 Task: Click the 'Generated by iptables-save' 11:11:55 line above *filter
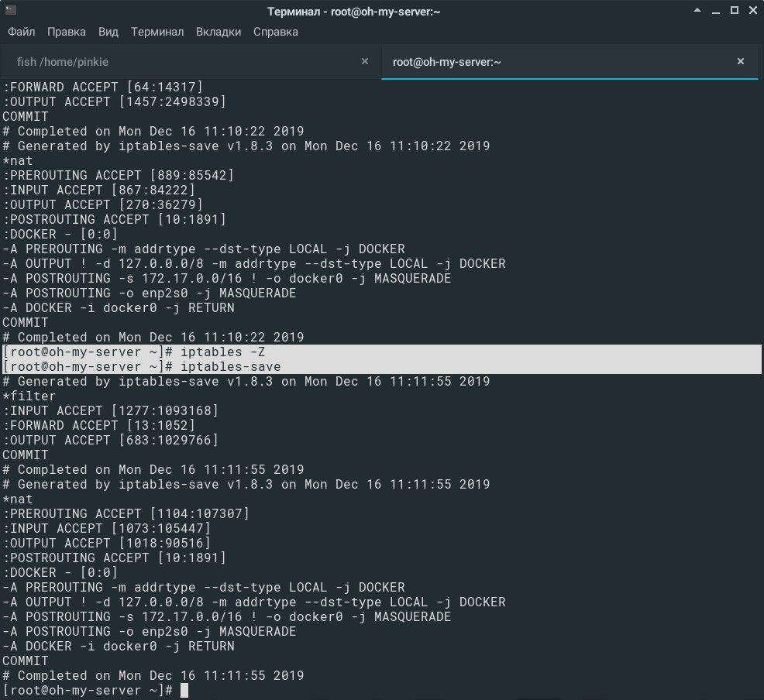[x=246, y=381]
